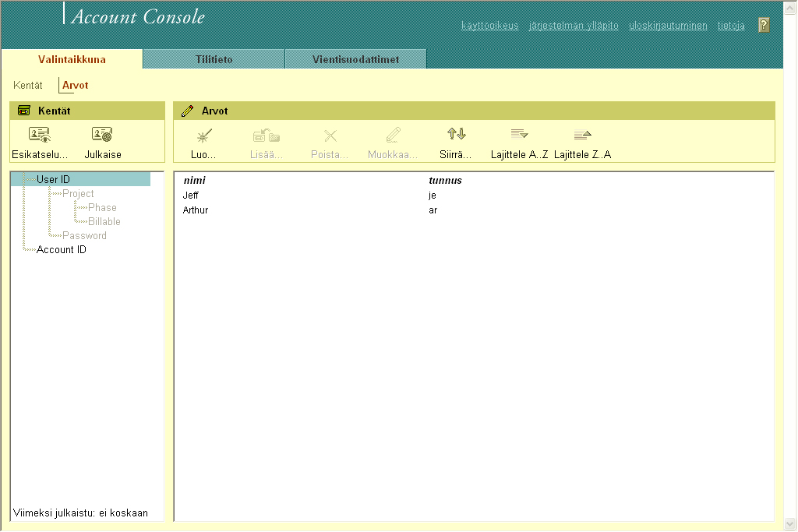Sort values with Lajittele A..Z

pos(519,135)
